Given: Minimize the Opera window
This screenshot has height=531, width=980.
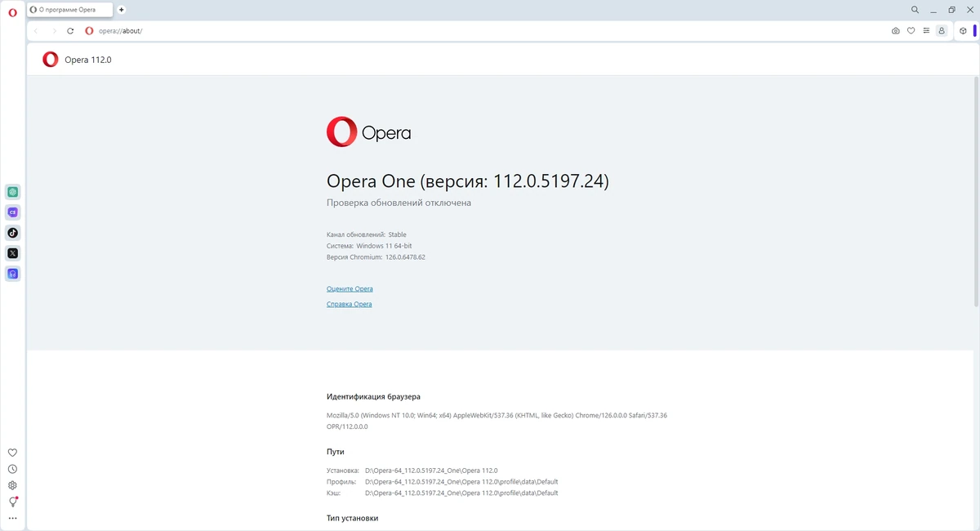Looking at the screenshot, I should pos(933,10).
